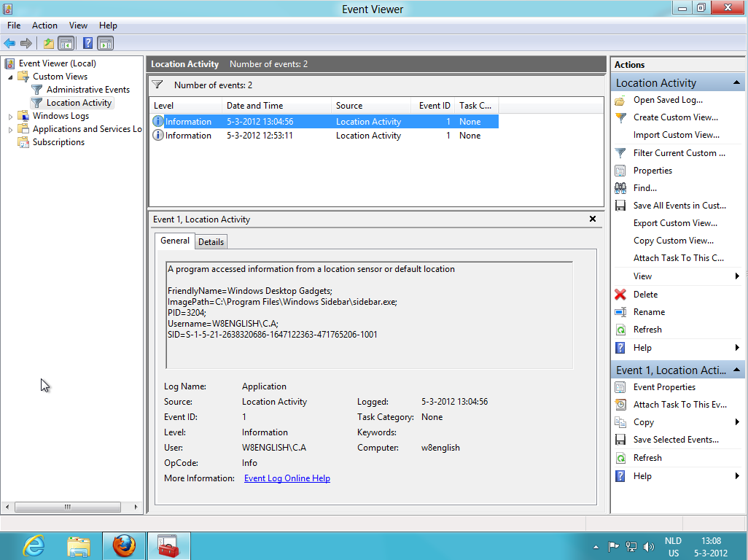This screenshot has height=560, width=748.
Task: Select the General tab
Action: [174, 241]
